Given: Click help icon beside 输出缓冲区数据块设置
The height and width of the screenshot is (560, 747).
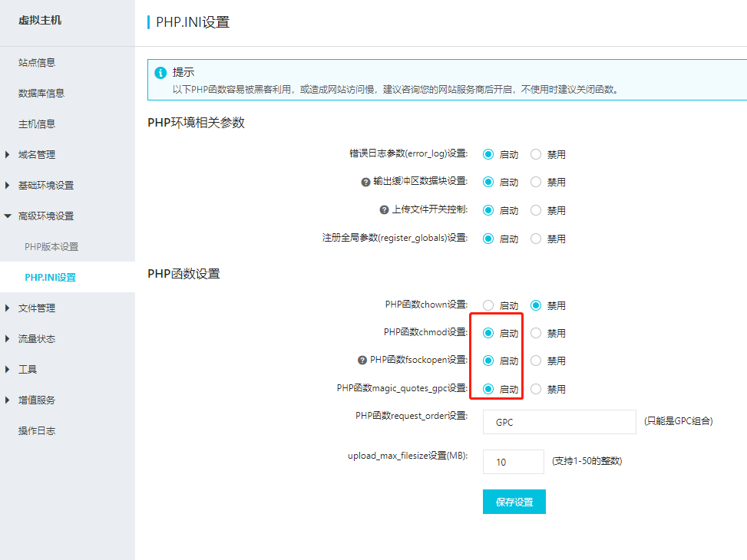Looking at the screenshot, I should coord(365,183).
